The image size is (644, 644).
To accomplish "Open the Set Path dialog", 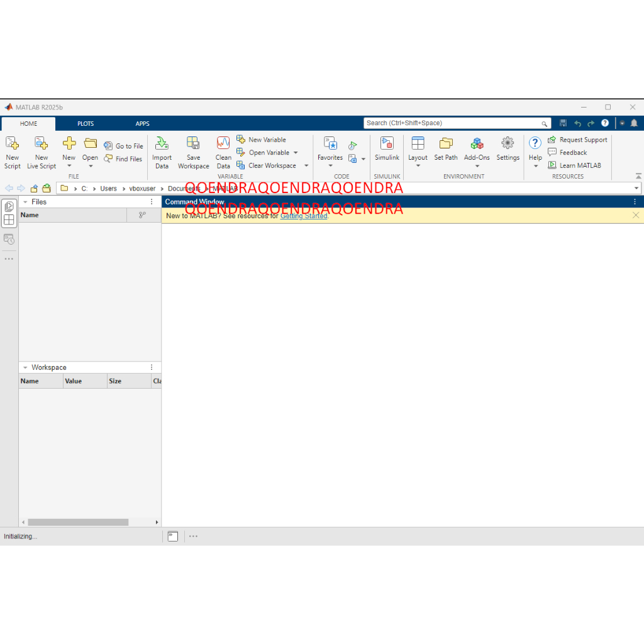I will pos(446,144).
